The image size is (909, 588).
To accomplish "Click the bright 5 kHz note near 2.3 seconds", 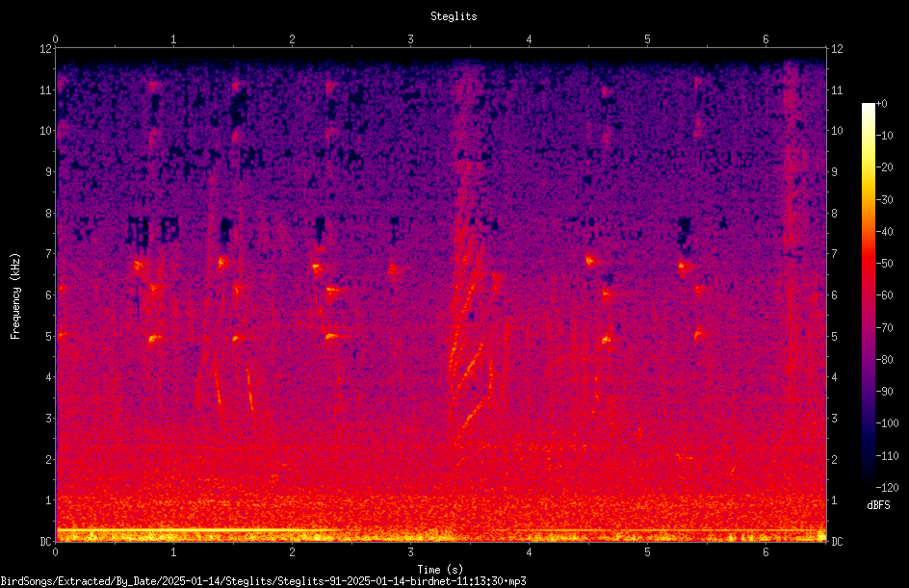I will [x=331, y=336].
